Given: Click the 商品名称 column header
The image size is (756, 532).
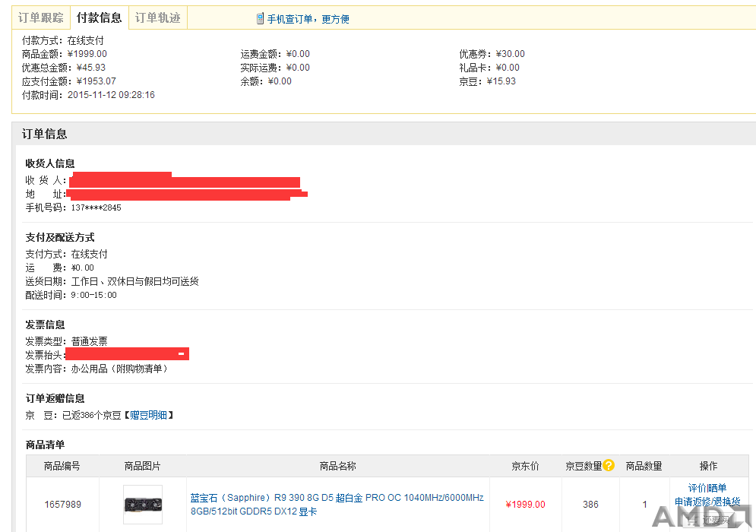Looking at the screenshot, I should [337, 466].
